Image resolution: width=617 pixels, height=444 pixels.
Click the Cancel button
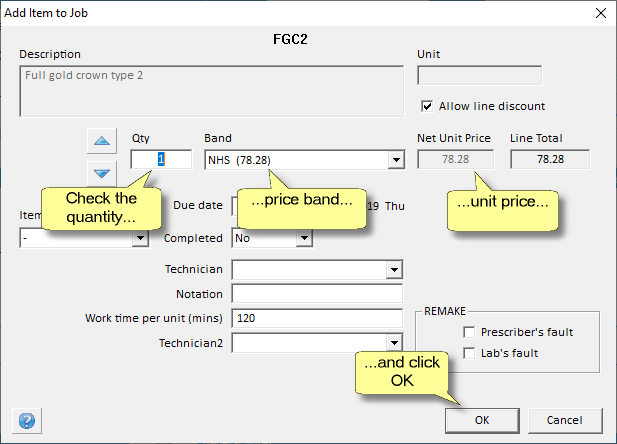566,420
